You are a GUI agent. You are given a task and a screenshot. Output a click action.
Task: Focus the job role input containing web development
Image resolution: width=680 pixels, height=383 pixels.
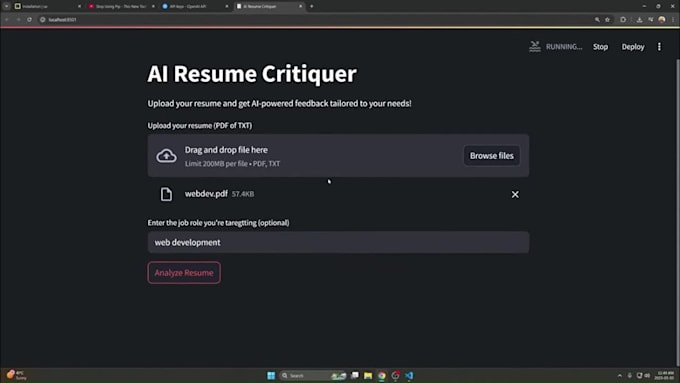point(338,242)
